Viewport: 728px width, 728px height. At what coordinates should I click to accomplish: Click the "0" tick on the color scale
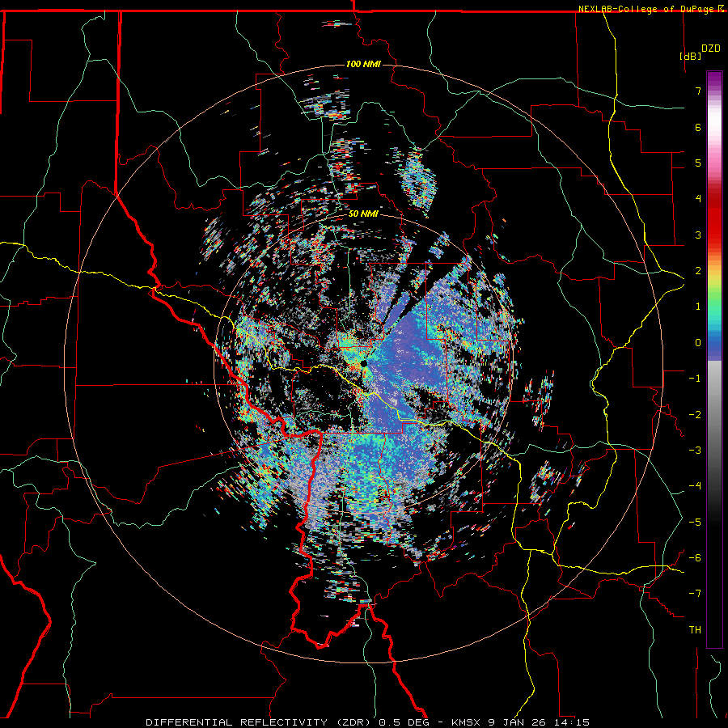[698, 342]
